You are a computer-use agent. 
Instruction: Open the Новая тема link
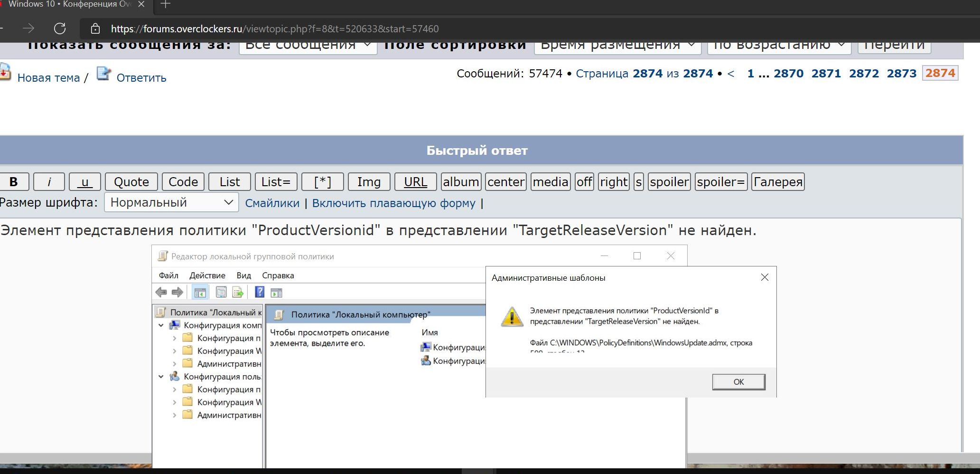[x=48, y=78]
